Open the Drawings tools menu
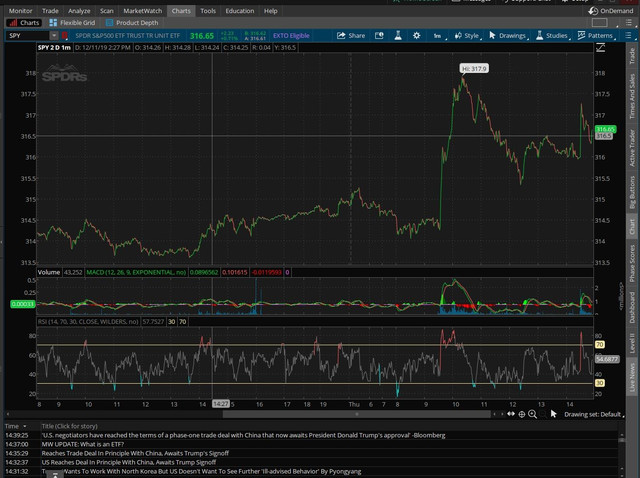The height and width of the screenshot is (478, 640). (x=508, y=36)
